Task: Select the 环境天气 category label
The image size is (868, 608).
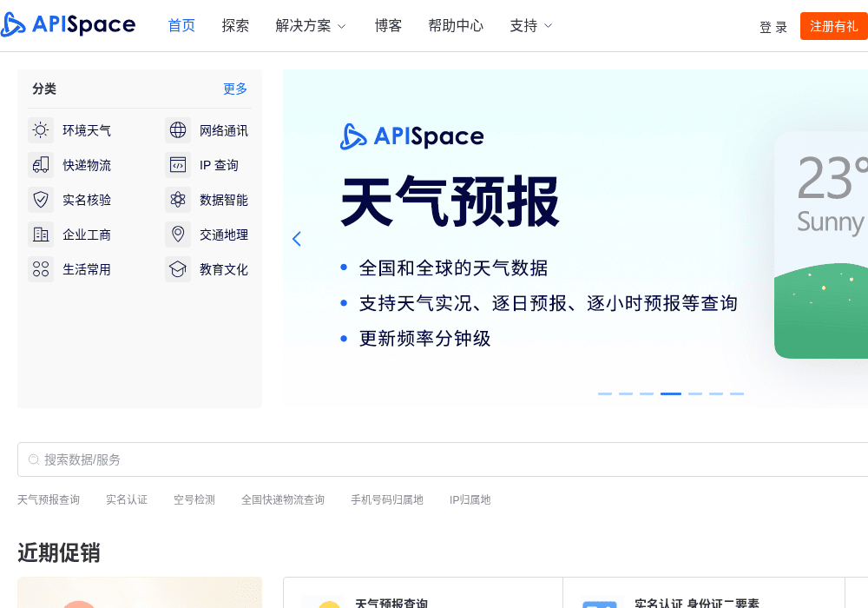Action: (87, 130)
